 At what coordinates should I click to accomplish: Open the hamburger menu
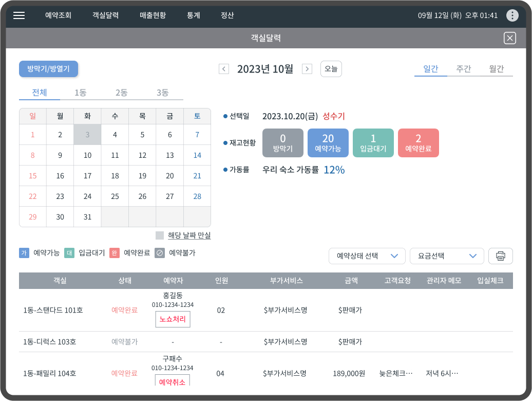coord(19,15)
